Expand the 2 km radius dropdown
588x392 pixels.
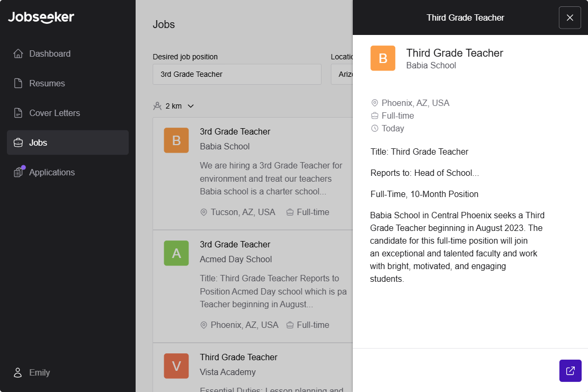[x=191, y=106]
